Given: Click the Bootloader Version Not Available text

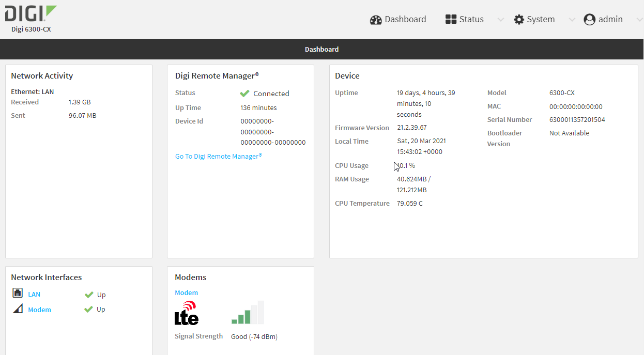Looking at the screenshot, I should tap(569, 133).
